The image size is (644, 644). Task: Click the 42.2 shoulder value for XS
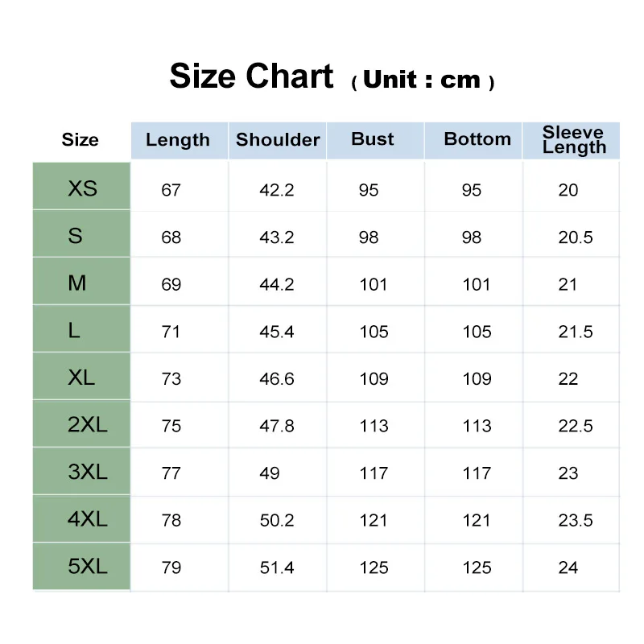[x=277, y=190]
